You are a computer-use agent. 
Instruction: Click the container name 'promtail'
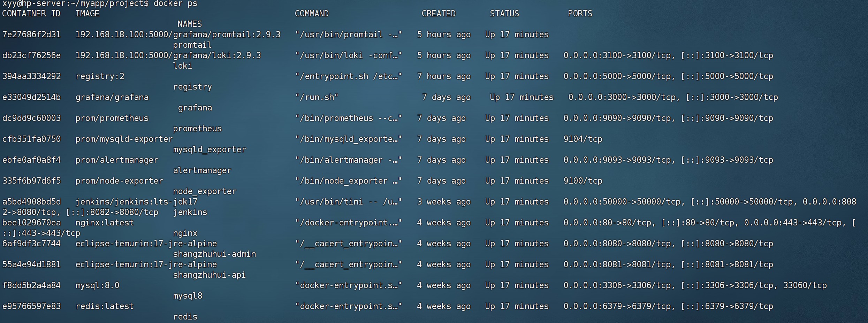(192, 45)
